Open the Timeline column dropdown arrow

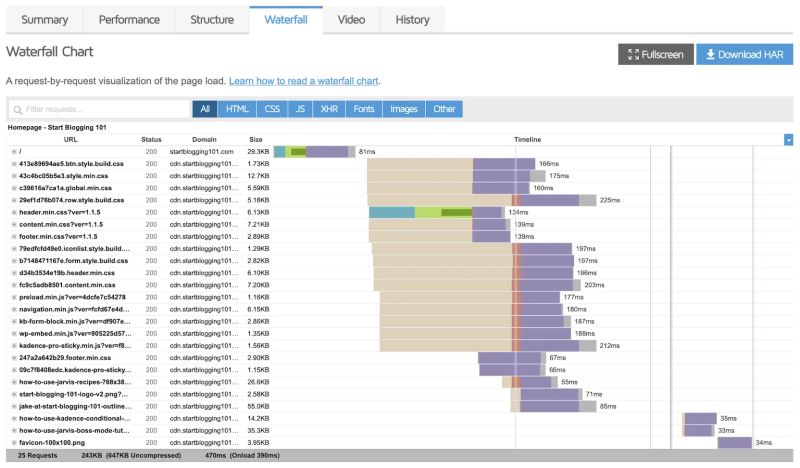click(x=788, y=140)
